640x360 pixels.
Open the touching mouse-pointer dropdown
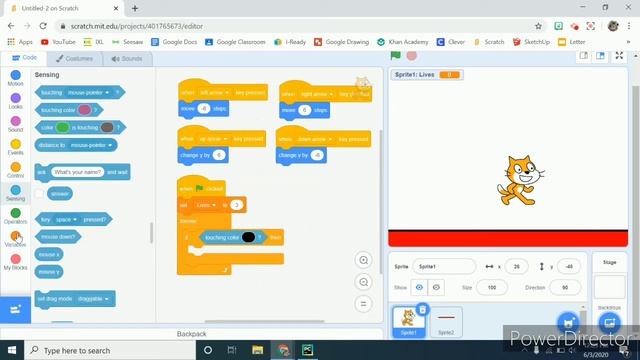pos(88,93)
